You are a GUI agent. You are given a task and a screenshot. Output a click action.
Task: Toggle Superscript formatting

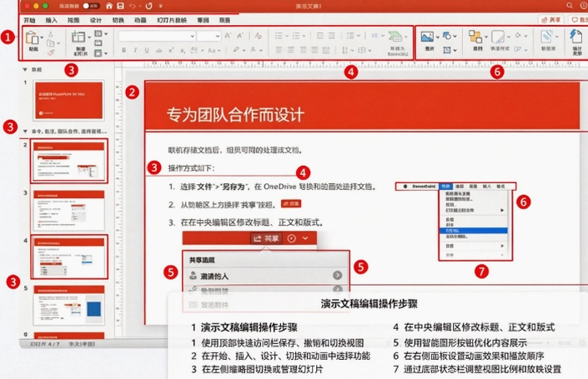pos(171,50)
